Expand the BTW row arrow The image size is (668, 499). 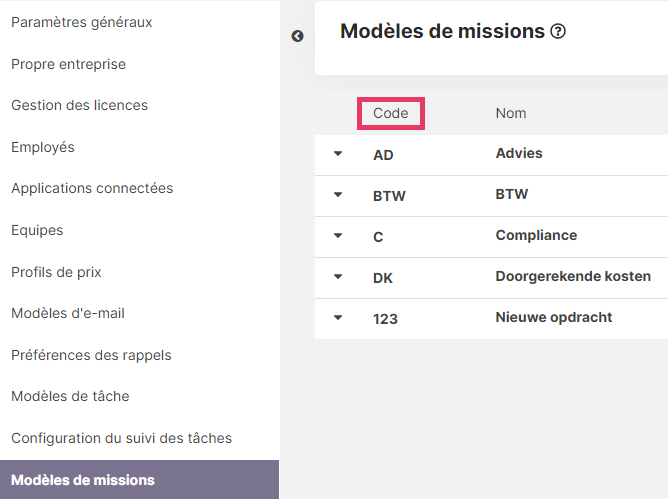(338, 195)
